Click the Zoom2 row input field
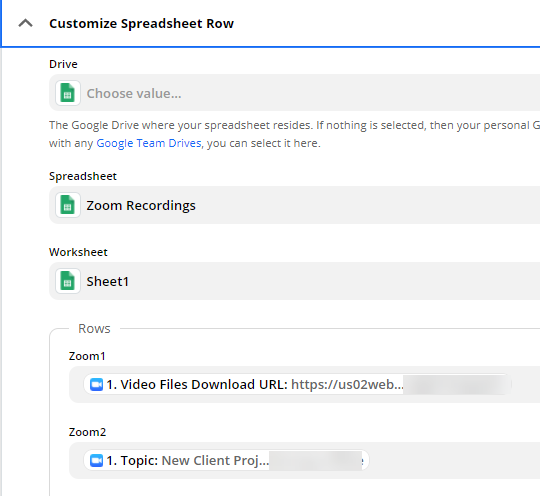This screenshot has height=496, width=540. (x=304, y=461)
